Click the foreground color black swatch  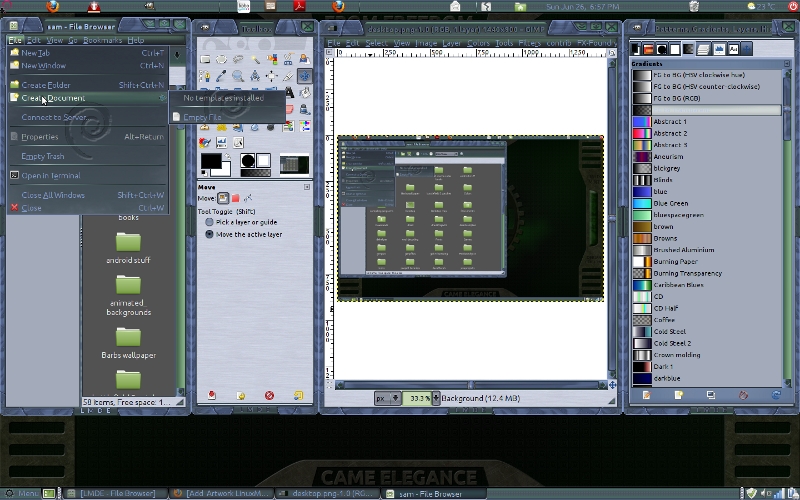pos(211,161)
